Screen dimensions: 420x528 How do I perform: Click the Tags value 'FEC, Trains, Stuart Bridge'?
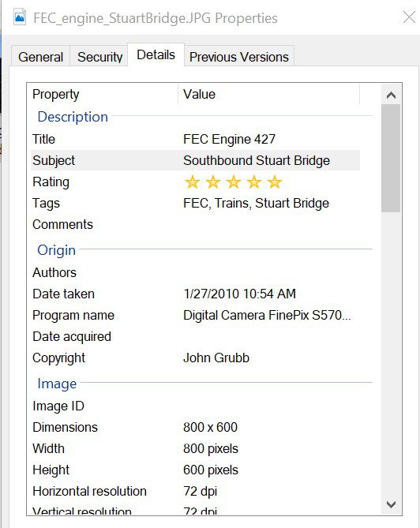[256, 203]
